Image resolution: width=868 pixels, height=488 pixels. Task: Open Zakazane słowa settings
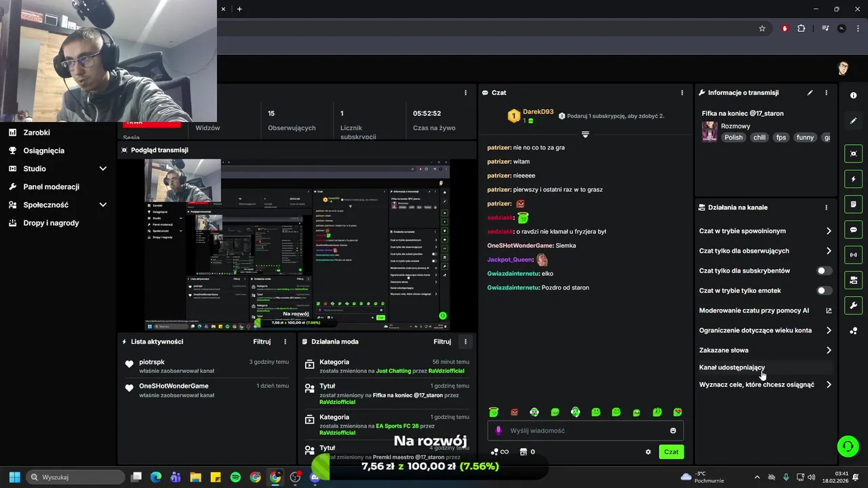tap(766, 350)
